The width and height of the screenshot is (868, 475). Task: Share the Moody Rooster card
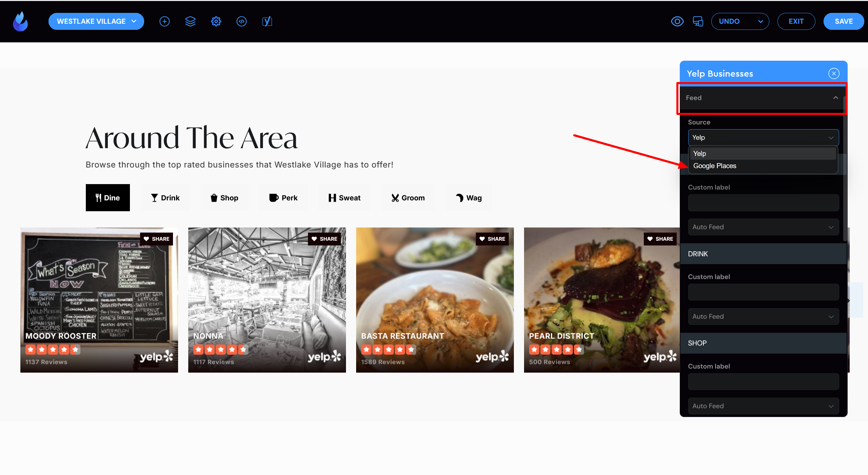pos(156,239)
